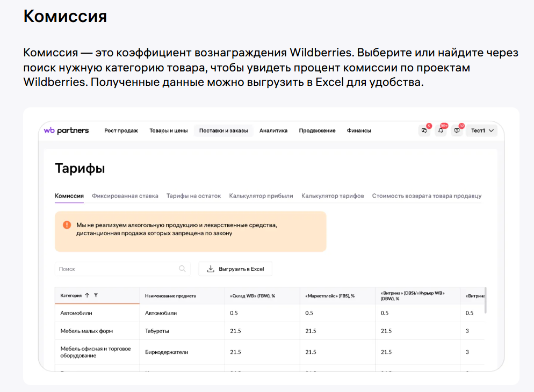Viewport: 534px width, 392px height.
Task: Click the table's vertical scrollbar
Action: coord(486,301)
